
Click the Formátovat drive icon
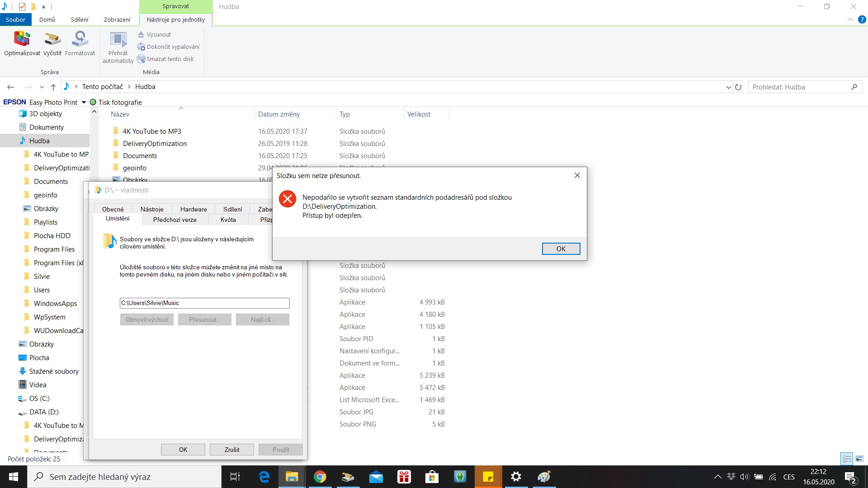80,39
